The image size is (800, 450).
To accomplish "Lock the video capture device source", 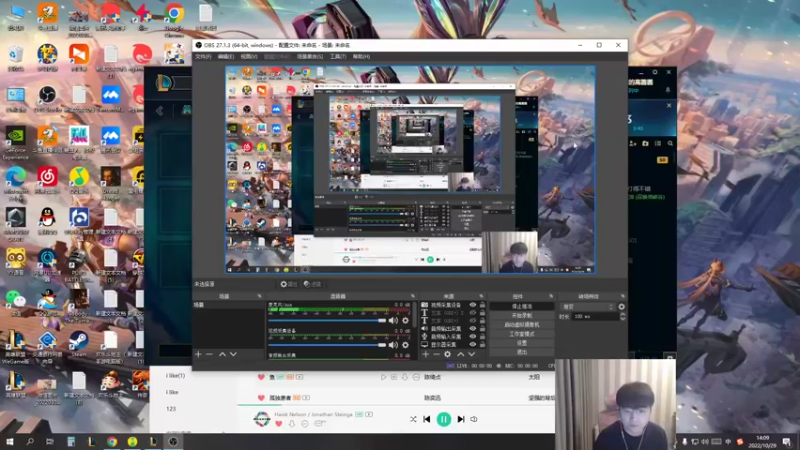I will [x=483, y=305].
